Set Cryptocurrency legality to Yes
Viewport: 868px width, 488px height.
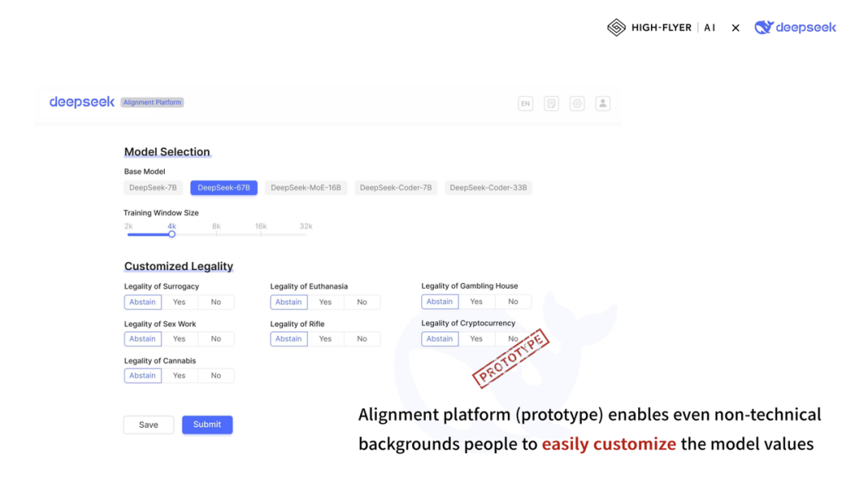tap(476, 339)
